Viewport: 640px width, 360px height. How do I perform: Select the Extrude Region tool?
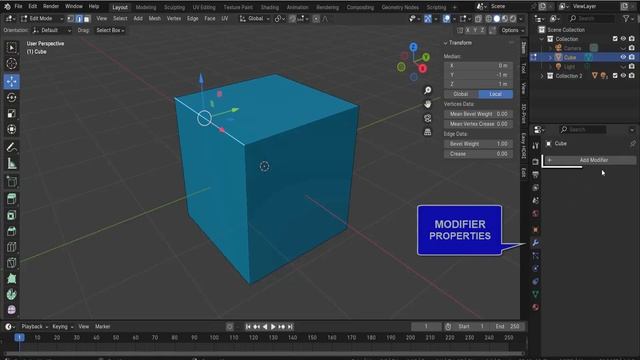coord(11,199)
